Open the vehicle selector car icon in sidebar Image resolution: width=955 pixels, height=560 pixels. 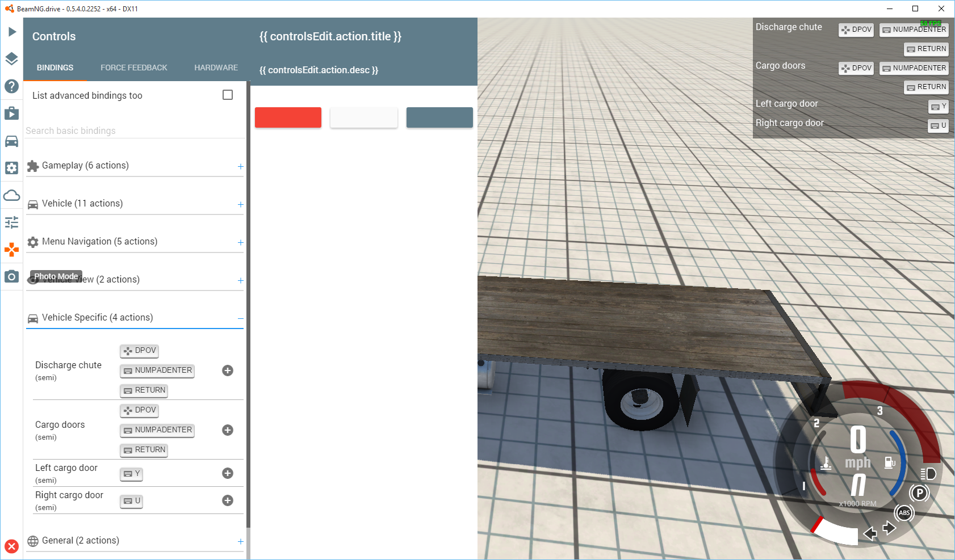click(x=12, y=141)
